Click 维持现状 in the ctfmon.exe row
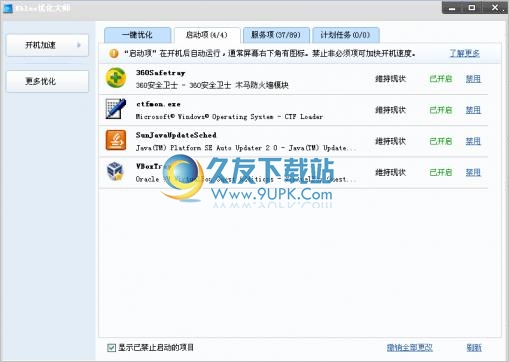 390,110
